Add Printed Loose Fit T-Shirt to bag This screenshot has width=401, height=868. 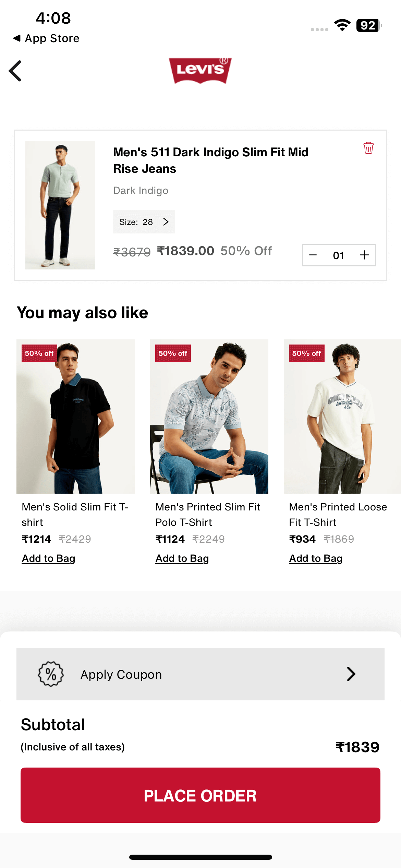pos(316,558)
